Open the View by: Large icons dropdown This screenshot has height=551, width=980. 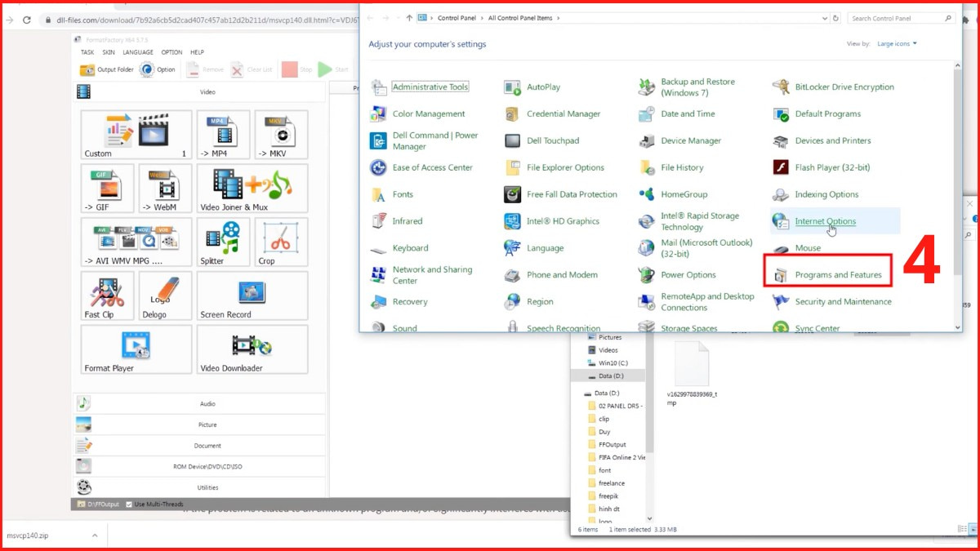click(x=897, y=44)
